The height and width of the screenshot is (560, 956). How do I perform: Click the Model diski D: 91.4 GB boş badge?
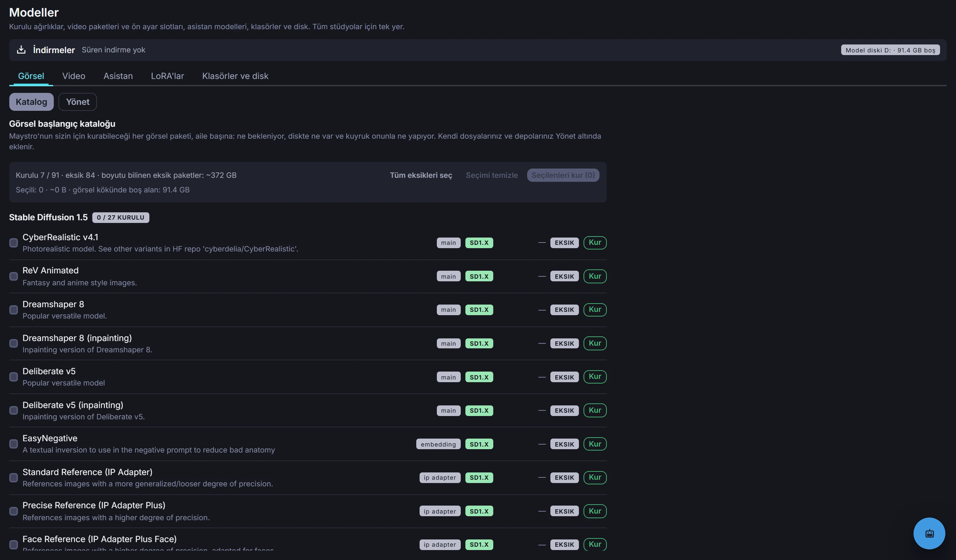click(890, 50)
